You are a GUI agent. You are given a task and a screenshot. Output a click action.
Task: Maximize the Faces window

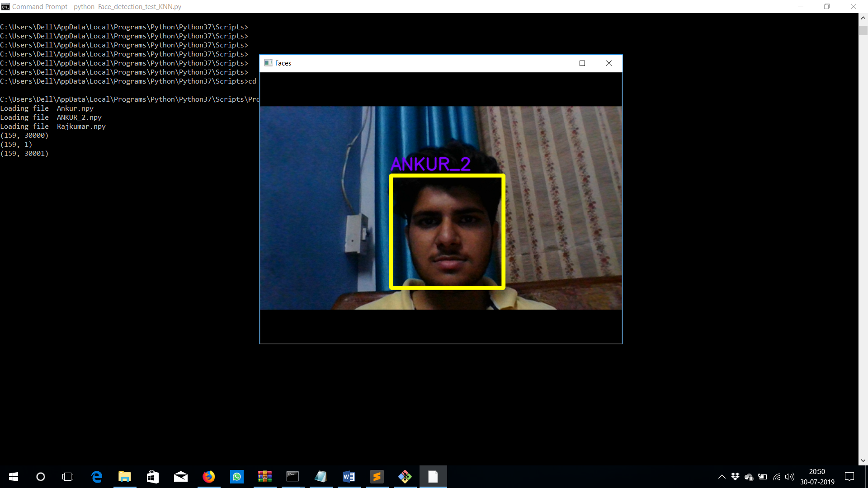tap(582, 63)
